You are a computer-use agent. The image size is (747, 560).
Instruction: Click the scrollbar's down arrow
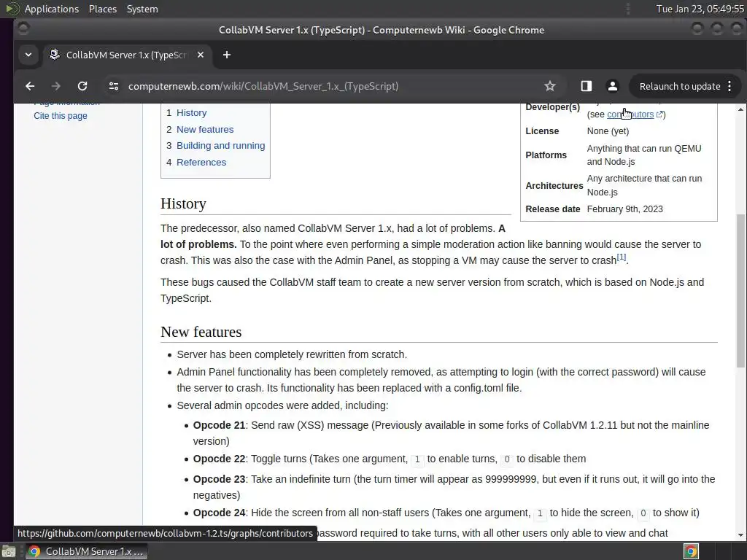coord(740,535)
